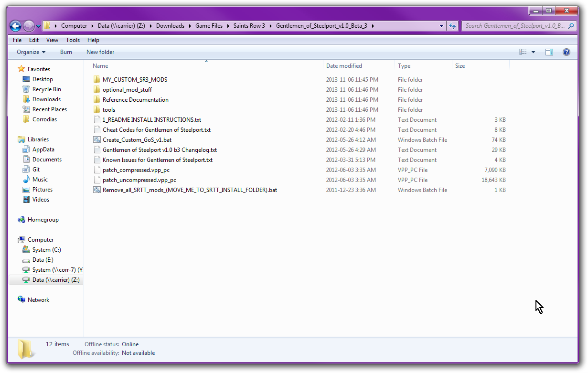This screenshot has width=588, height=373.
Task: Open the Git library
Action: [36, 170]
